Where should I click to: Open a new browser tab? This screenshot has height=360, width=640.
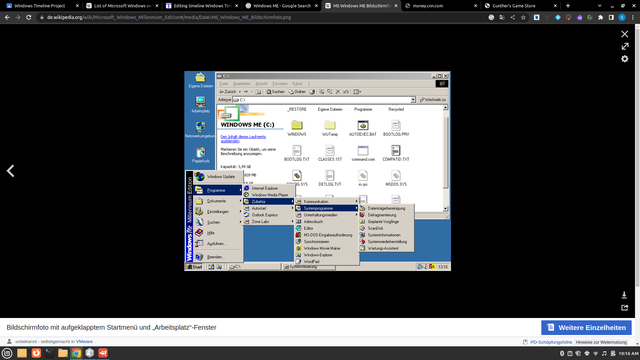(x=568, y=6)
